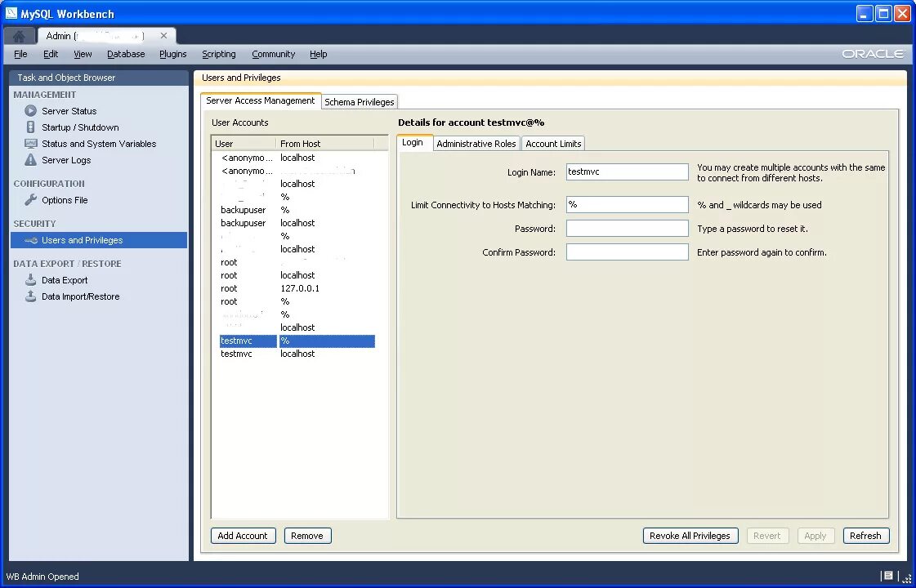Click the Refresh button
Viewport: 916px width, 588px height.
(865, 536)
